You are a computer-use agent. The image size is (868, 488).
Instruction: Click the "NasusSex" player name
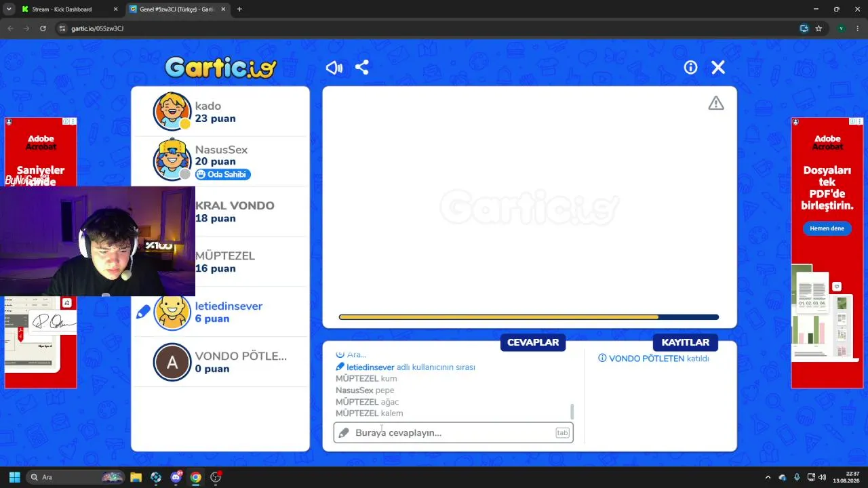[221, 150]
